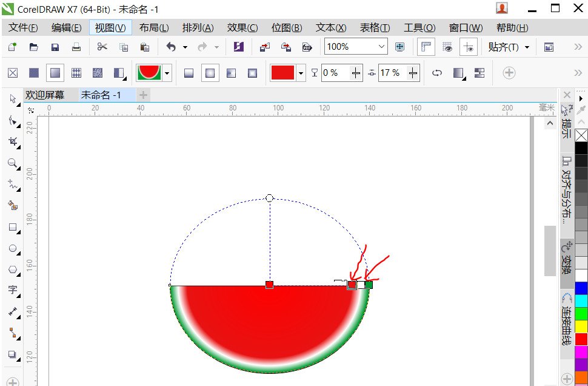588x386 pixels.
Task: Select Elliptical fountain fill type
Action: pos(210,73)
